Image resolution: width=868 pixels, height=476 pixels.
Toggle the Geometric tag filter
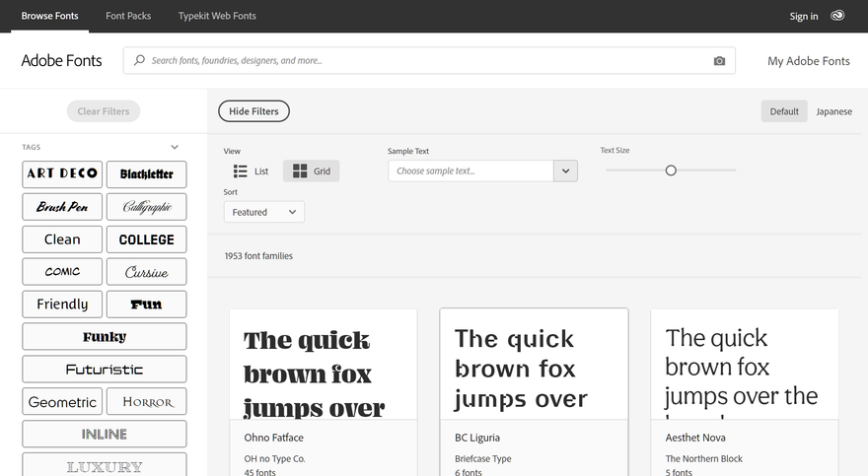(62, 401)
